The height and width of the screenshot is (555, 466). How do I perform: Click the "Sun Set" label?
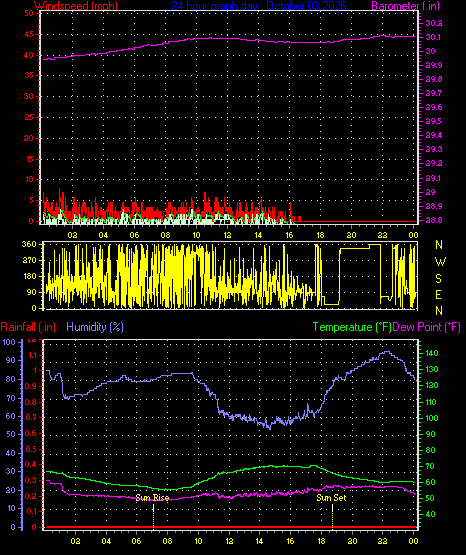tap(331, 498)
